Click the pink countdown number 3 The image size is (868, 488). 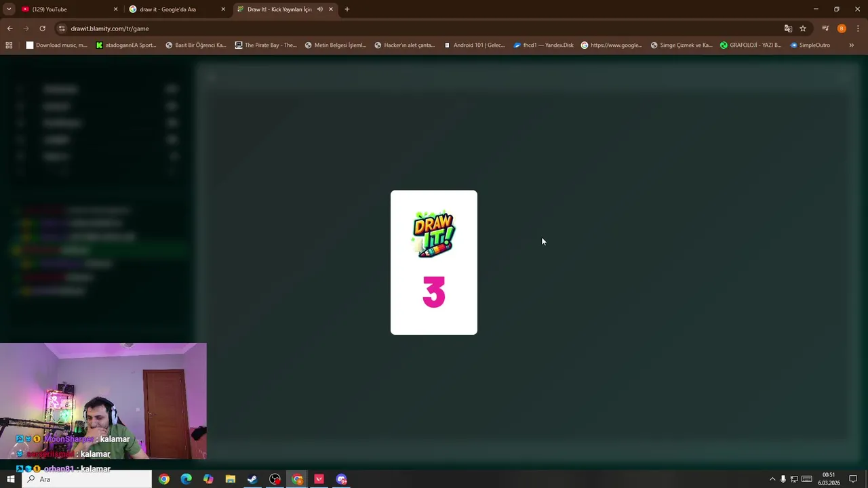coord(434,292)
